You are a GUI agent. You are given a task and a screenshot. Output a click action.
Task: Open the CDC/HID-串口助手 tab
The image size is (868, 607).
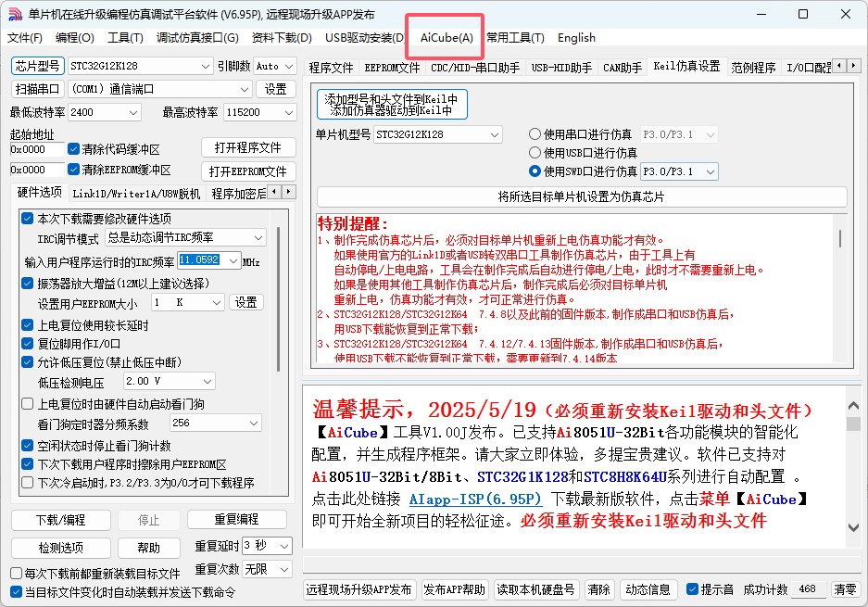click(475, 68)
